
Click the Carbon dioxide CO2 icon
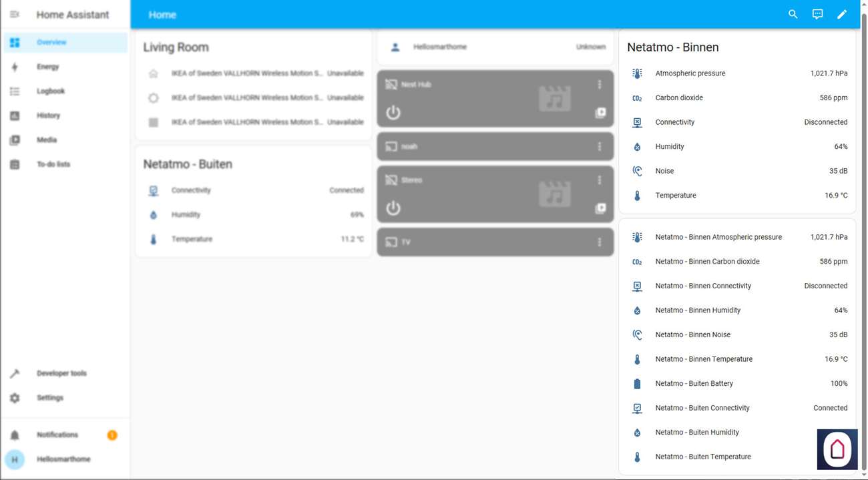(x=637, y=98)
